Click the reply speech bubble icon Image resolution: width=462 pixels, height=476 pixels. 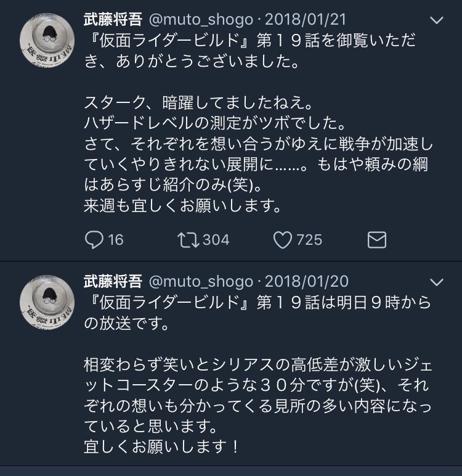(94, 239)
